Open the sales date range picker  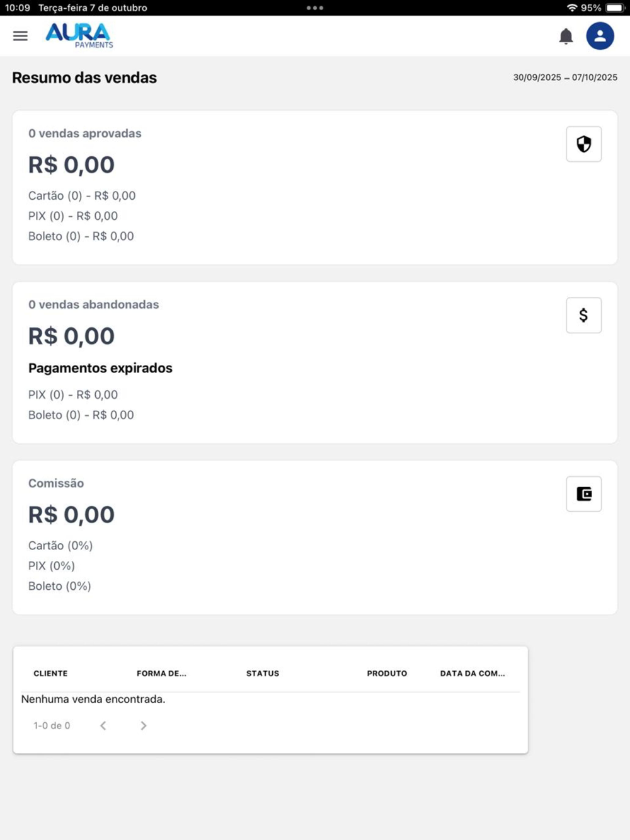565,78
